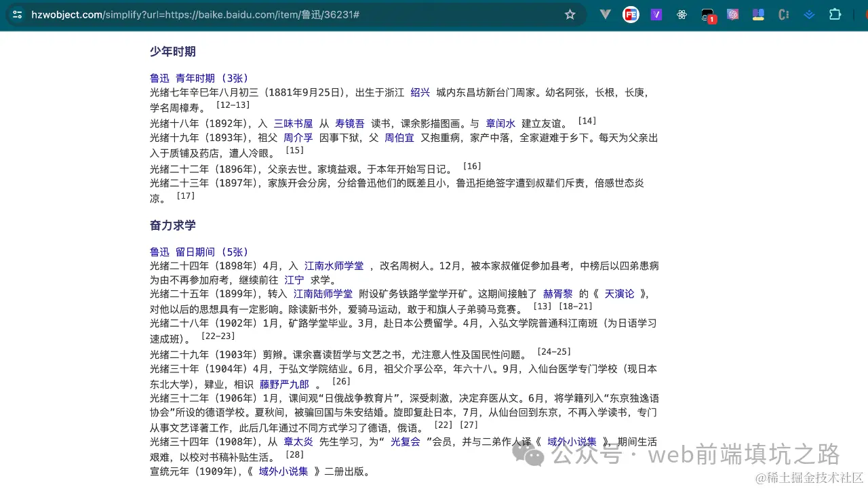The width and height of the screenshot is (868, 489).
Task: Click the 少年时期 section heading
Action: (173, 52)
